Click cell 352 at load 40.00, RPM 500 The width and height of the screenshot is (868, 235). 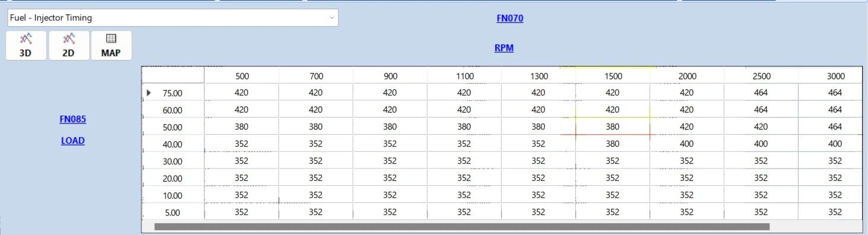point(242,144)
